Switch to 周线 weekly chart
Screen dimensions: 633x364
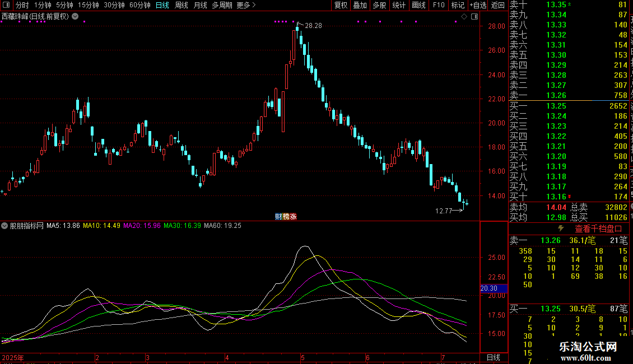[181, 5]
